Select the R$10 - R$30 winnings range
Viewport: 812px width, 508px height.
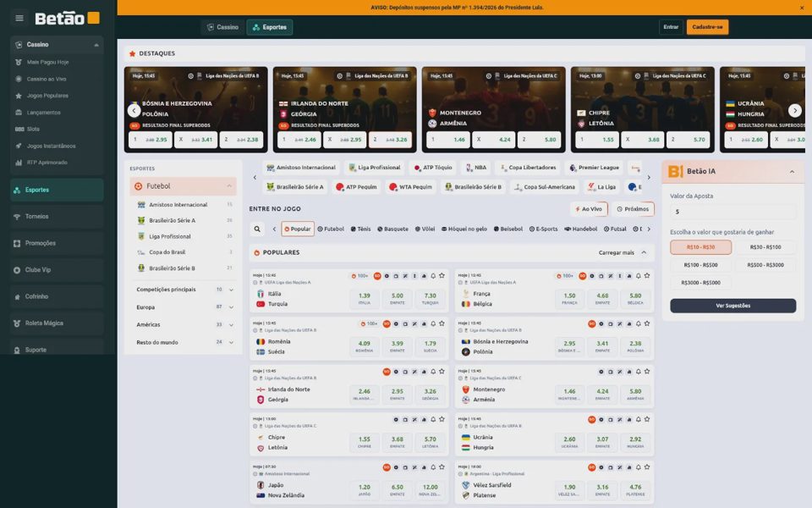pyautogui.click(x=700, y=247)
